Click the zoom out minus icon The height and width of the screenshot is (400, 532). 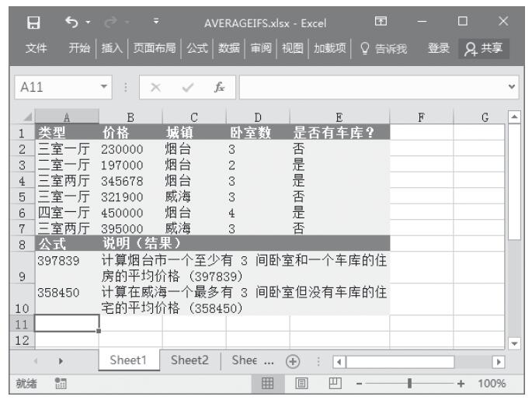point(357,384)
